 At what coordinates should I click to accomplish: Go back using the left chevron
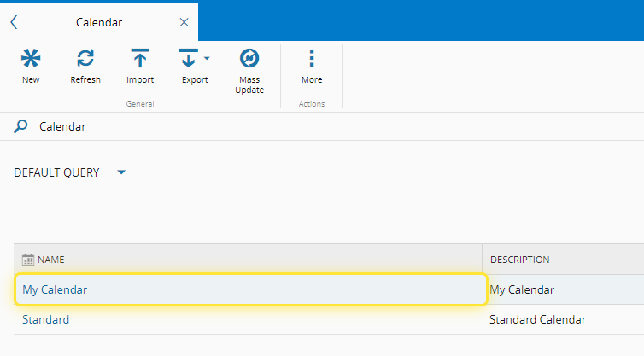[14, 22]
